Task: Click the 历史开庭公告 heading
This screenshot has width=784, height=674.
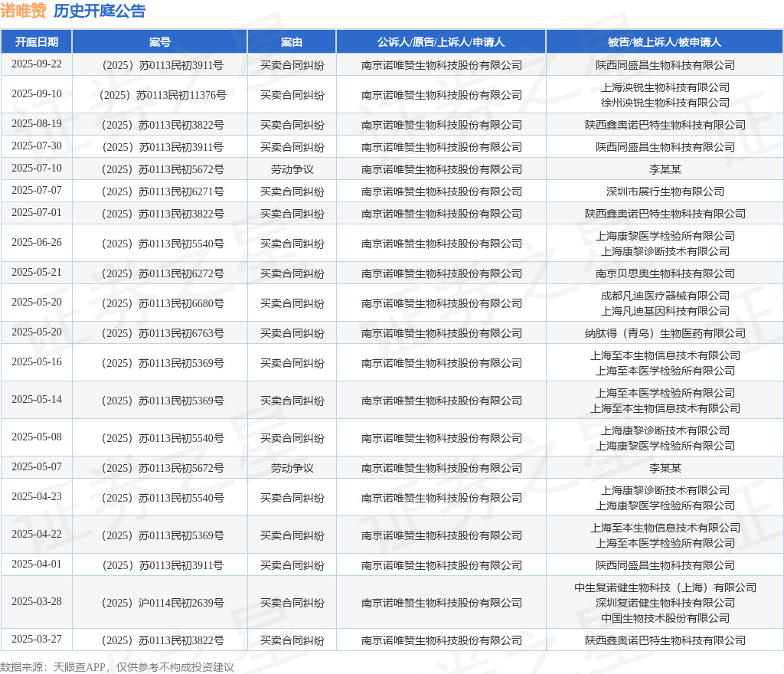Action: 100,11
